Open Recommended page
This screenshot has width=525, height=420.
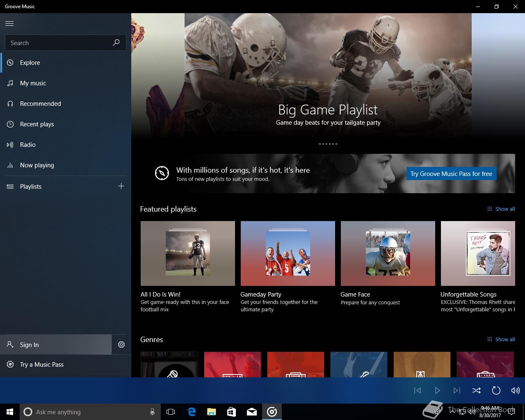[x=66, y=104]
